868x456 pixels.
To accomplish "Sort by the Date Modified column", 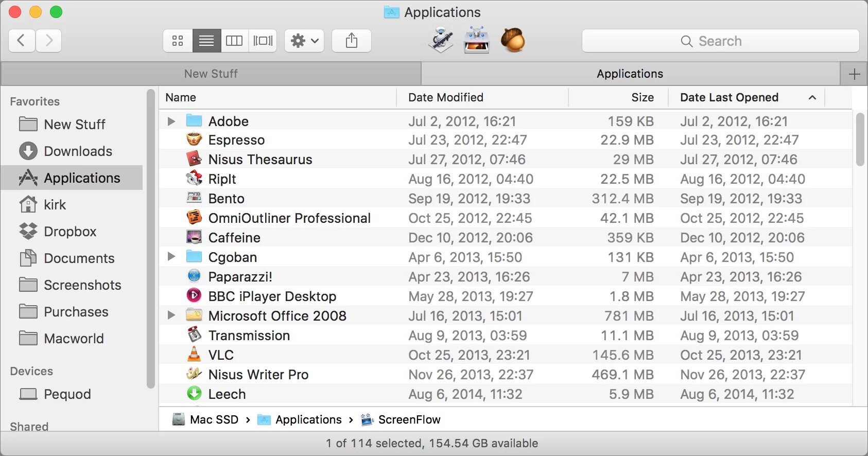I will coord(445,97).
